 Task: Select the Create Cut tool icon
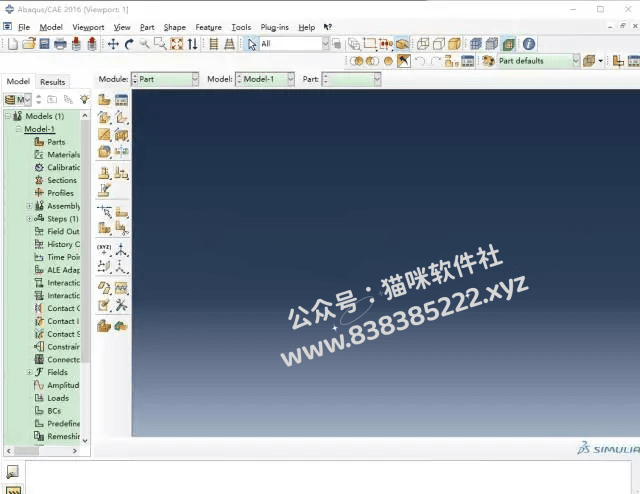click(x=121, y=134)
